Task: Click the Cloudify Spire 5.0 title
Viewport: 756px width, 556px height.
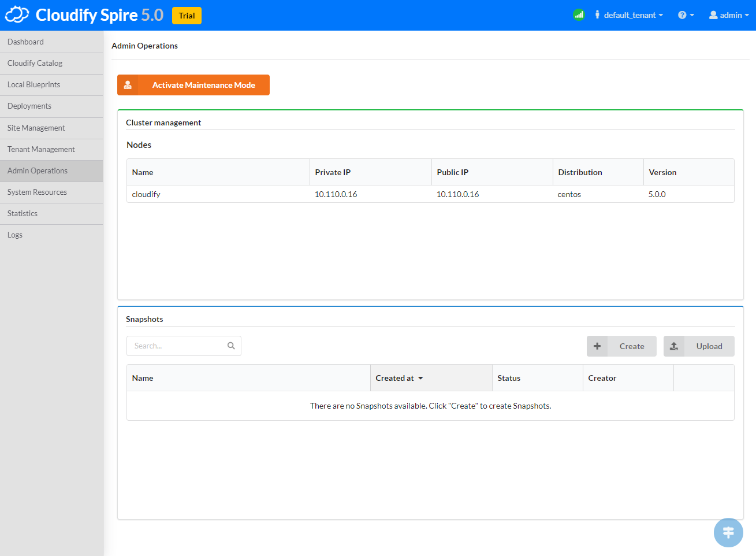Action: pos(99,15)
